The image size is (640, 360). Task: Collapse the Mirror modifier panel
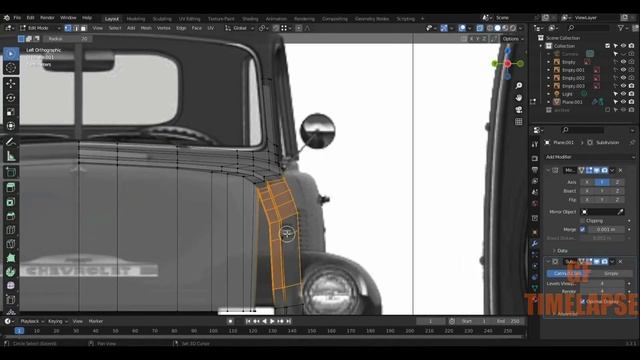548,170
